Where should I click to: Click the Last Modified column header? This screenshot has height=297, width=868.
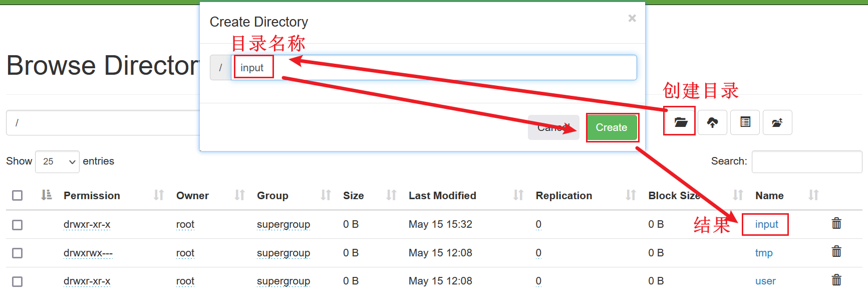pos(442,196)
